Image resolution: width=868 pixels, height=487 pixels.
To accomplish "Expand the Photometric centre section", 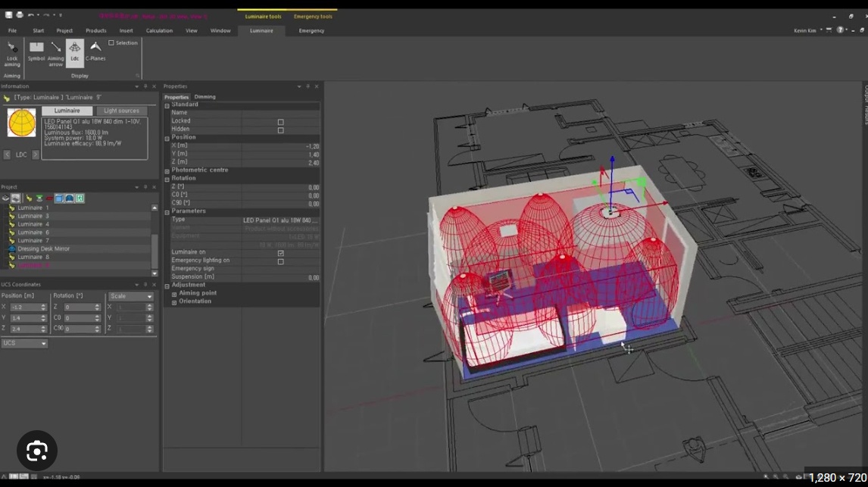I will [167, 171].
